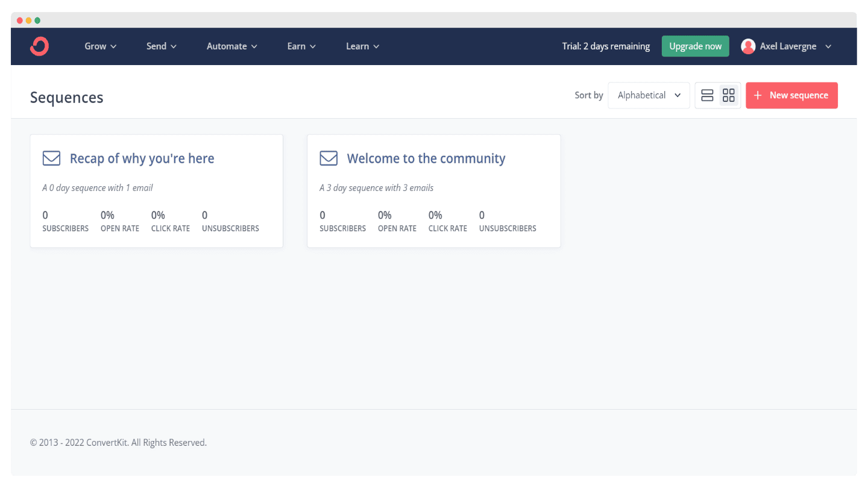Click the envelope icon on Recap card
This screenshot has height=488, width=868.
click(51, 158)
